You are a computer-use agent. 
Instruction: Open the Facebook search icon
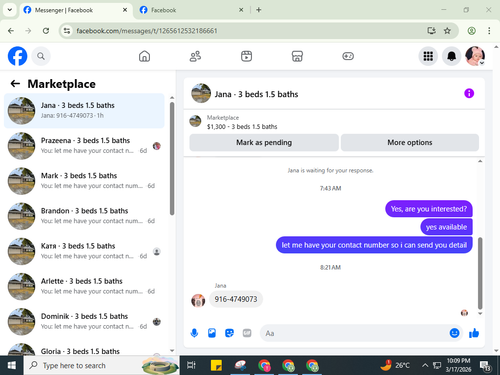pos(41,56)
